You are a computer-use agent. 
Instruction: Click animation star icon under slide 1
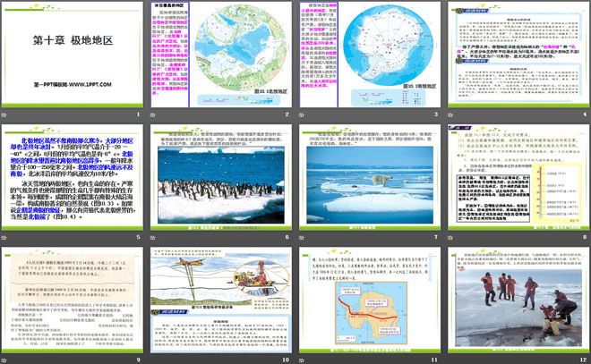(4, 114)
